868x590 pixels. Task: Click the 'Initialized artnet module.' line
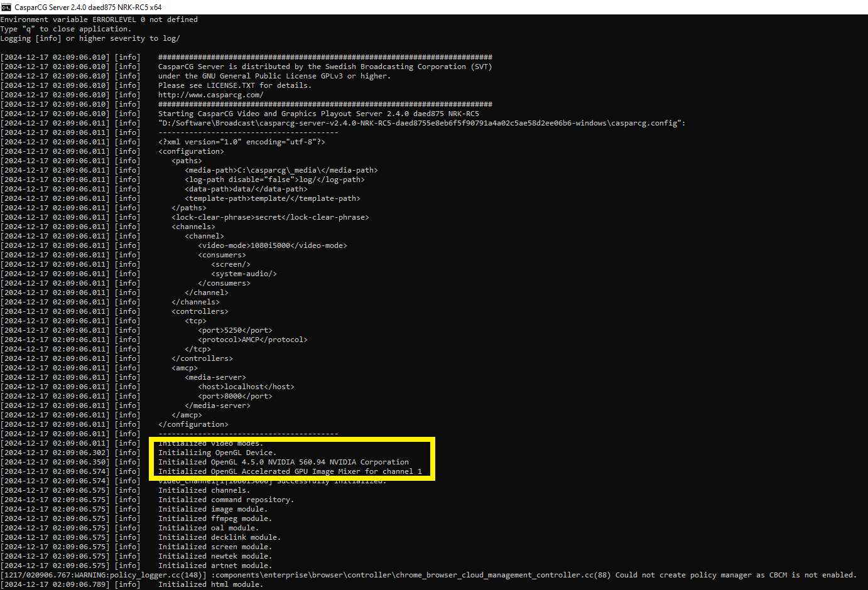click(x=215, y=566)
